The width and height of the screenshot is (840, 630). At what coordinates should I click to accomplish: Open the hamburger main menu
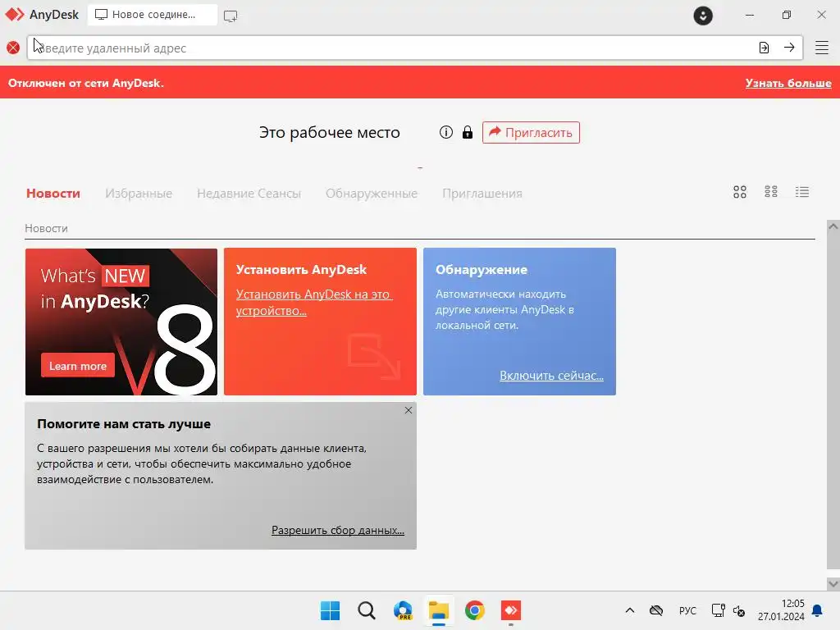click(822, 48)
